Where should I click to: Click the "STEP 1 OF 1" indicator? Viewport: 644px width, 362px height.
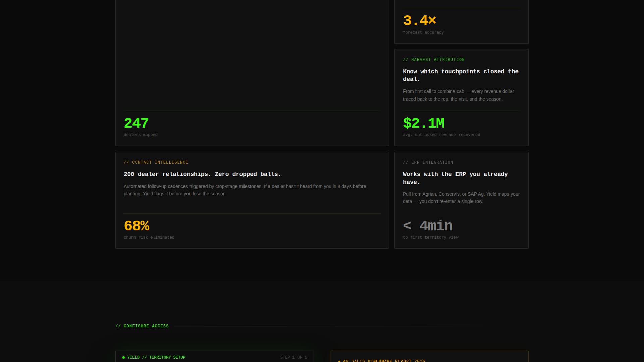point(293,357)
